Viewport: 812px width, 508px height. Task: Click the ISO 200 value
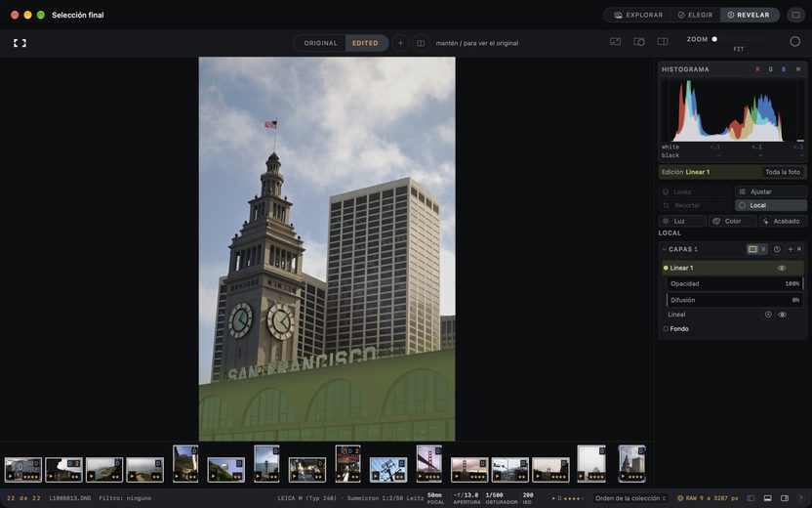[x=528, y=498]
